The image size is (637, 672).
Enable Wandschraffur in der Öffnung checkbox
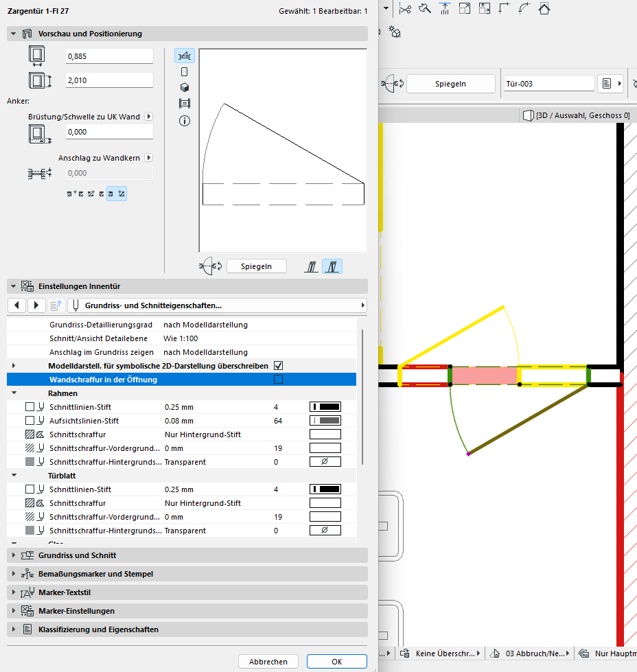(278, 380)
